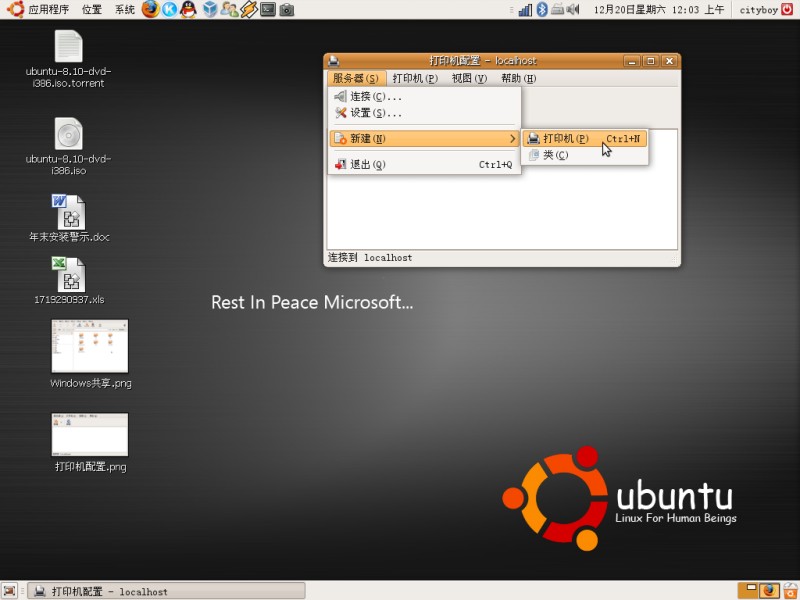Open VirtualBox from the top panel

coord(210,9)
